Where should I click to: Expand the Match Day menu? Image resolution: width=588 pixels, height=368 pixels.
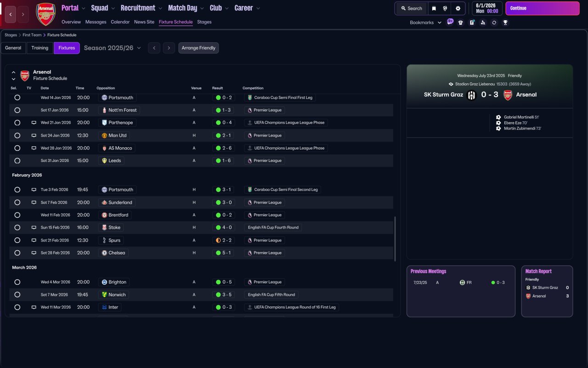[x=186, y=8]
